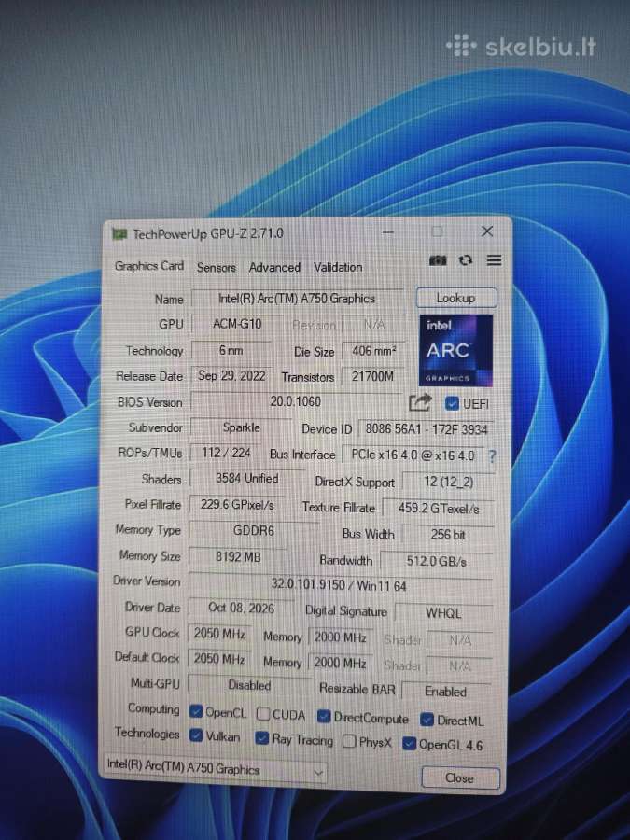The image size is (630, 840).
Task: Click the GPU Clock row Memory 2000 MHz
Action: [340, 637]
